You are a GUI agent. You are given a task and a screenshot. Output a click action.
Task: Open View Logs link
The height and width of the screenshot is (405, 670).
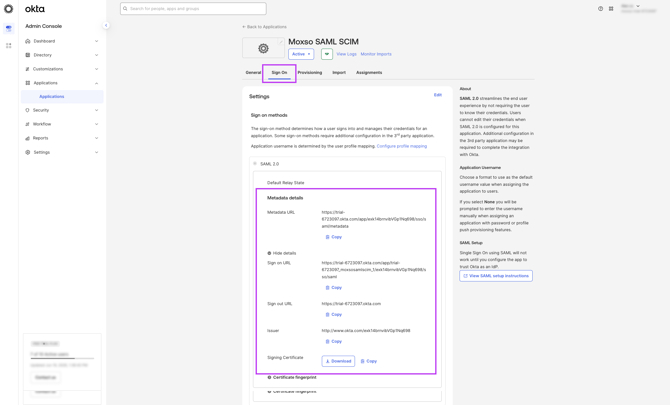(347, 54)
